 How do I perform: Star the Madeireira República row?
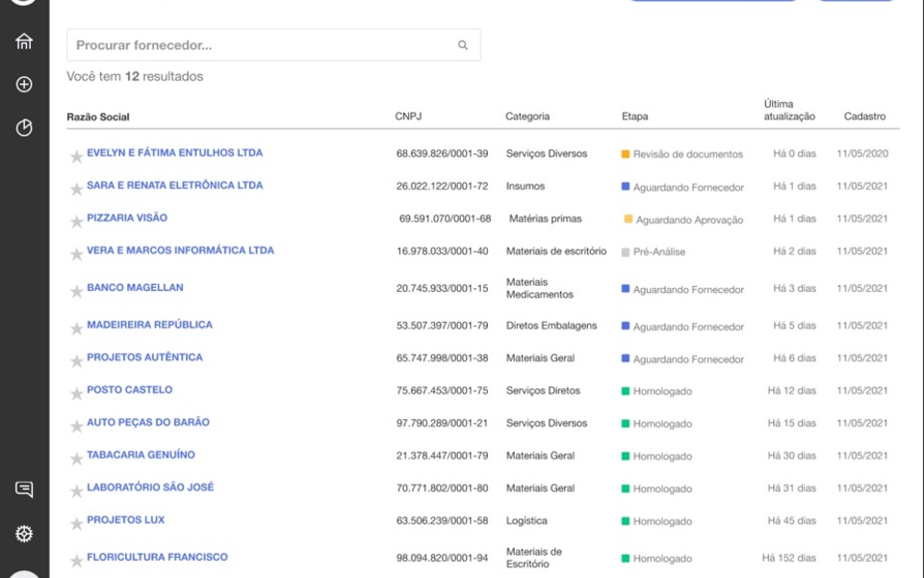[x=76, y=328]
